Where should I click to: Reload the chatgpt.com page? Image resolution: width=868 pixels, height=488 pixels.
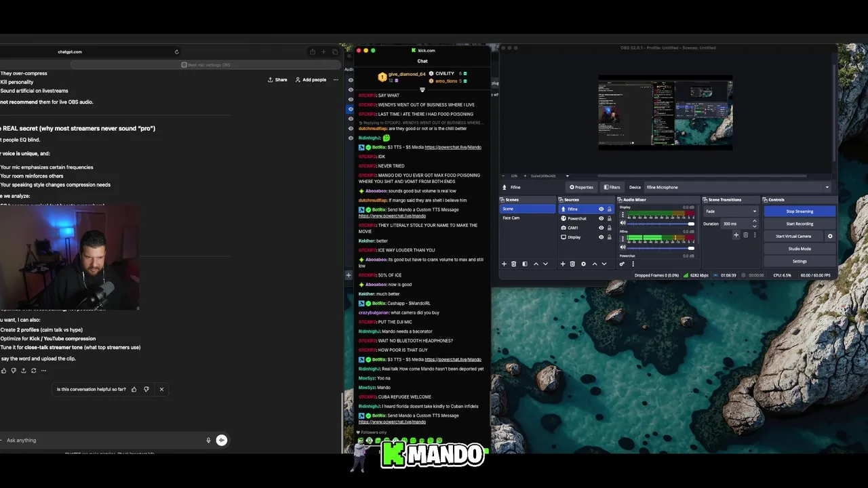tap(176, 52)
